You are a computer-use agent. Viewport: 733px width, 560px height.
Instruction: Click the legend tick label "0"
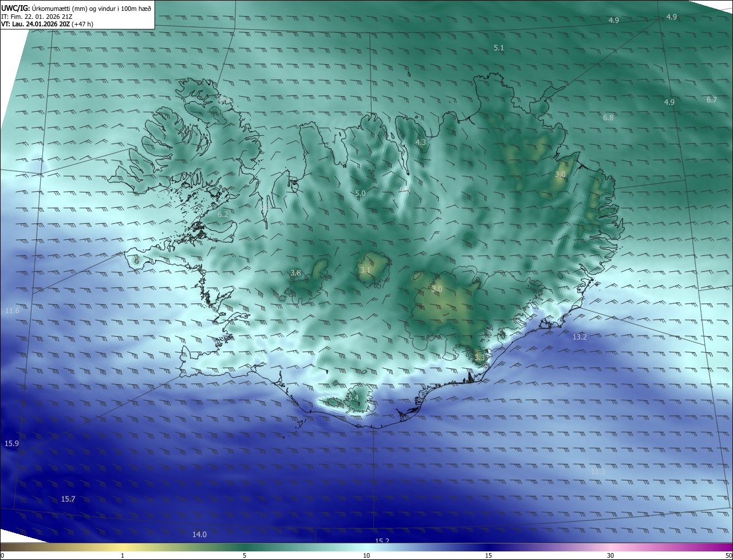pos(2,555)
